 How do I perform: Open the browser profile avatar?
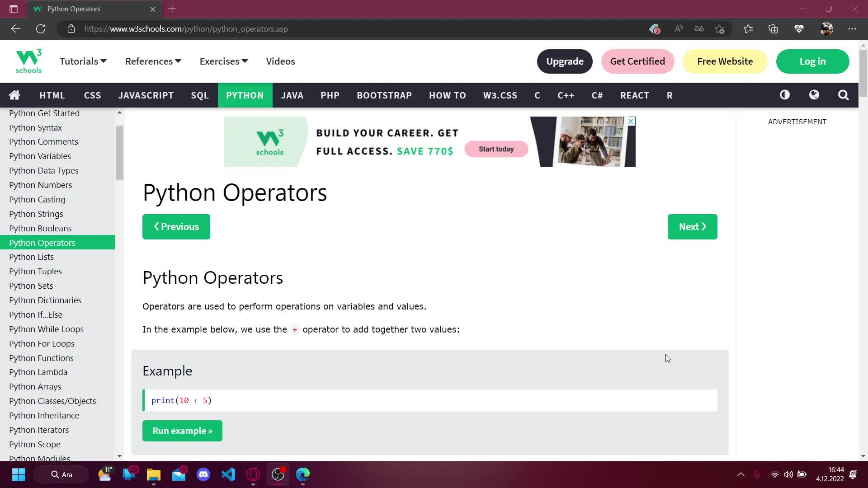(826, 29)
